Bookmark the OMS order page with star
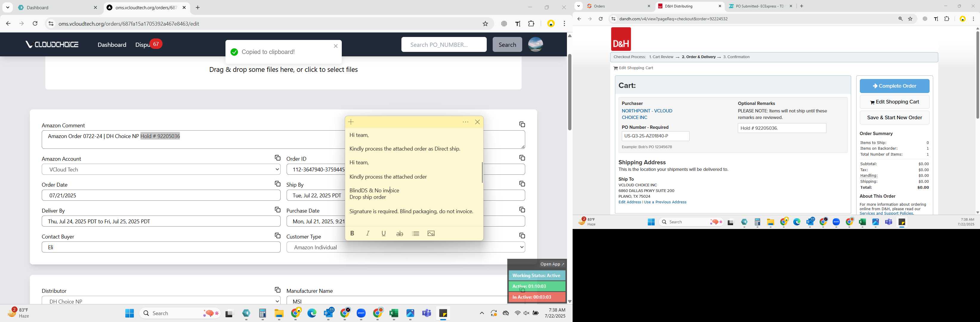Image resolution: width=980 pixels, height=322 pixels. [x=485, y=24]
